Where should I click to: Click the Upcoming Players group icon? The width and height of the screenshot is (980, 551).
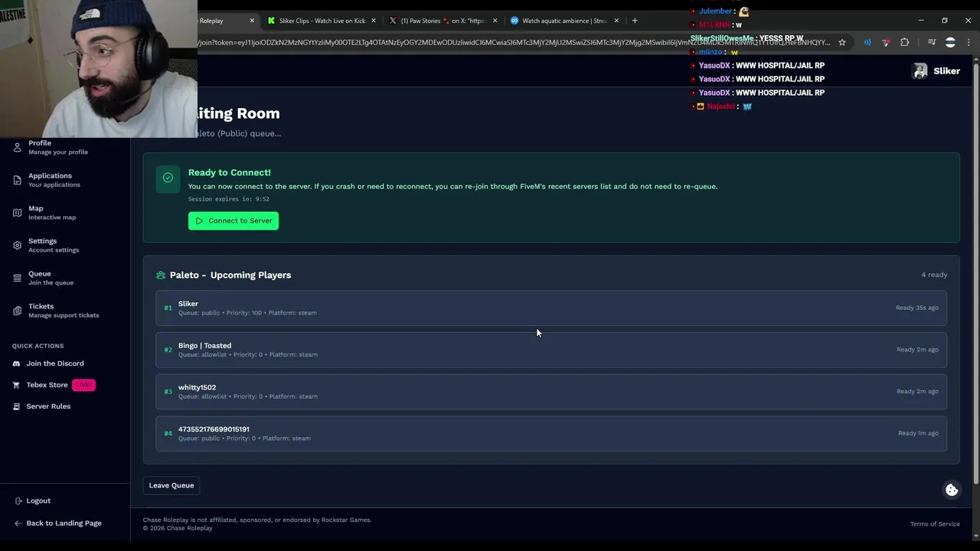coord(161,275)
